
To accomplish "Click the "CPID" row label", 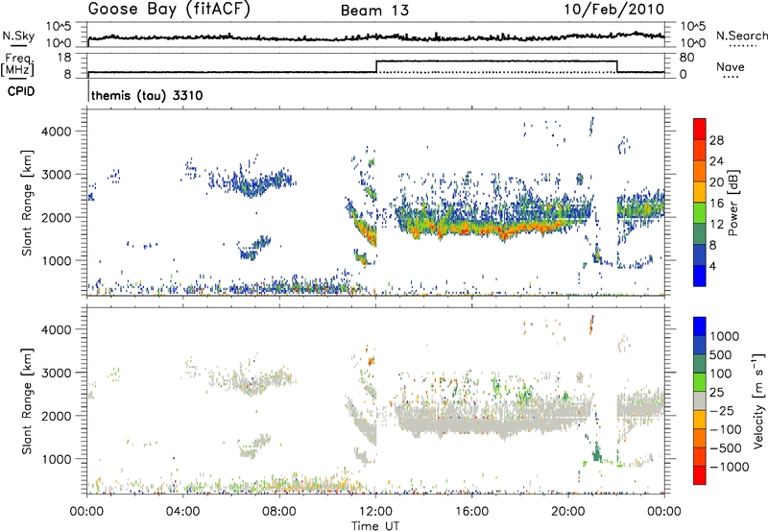I will point(21,91).
